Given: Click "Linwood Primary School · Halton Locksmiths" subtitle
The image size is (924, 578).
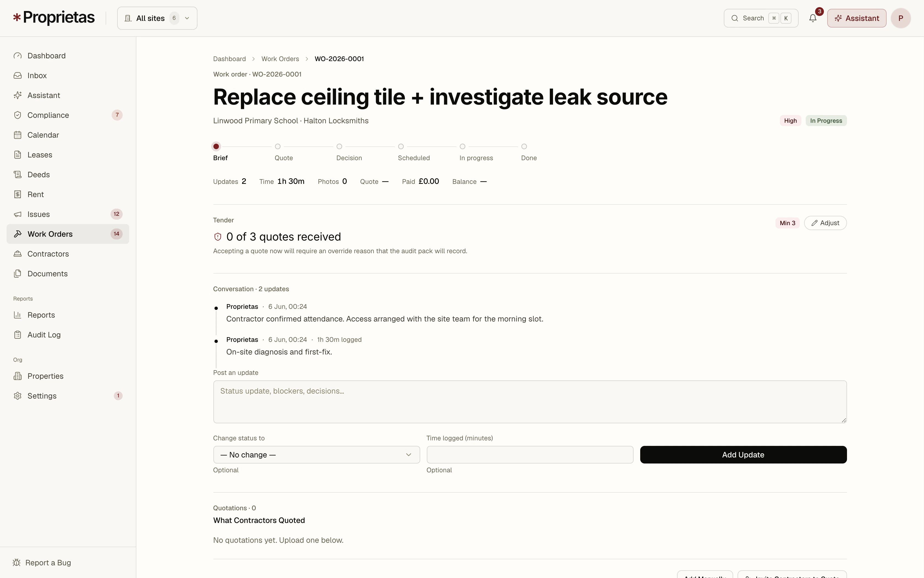Looking at the screenshot, I should coord(291,121).
